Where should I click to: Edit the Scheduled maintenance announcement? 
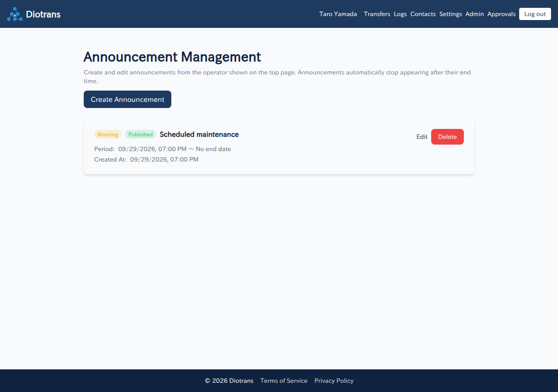[422, 137]
